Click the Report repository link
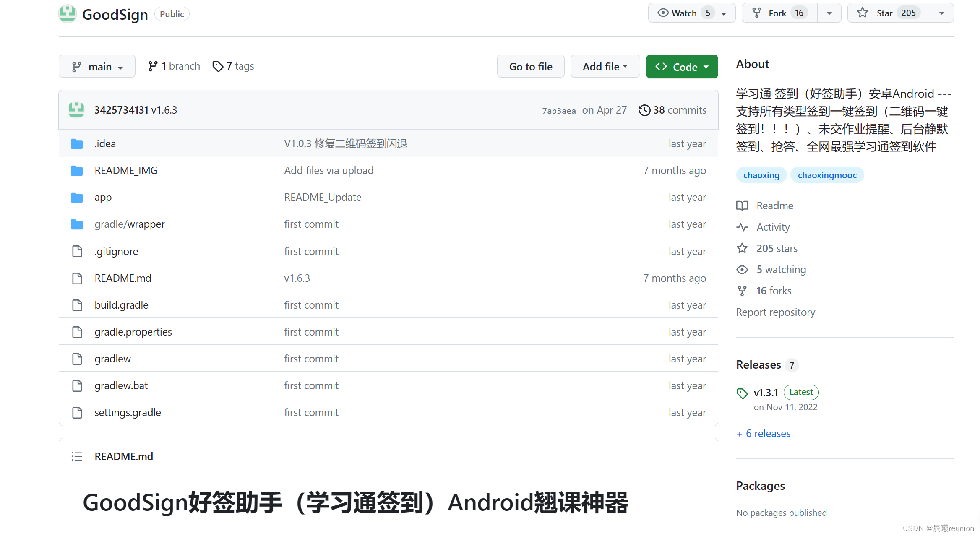Image resolution: width=980 pixels, height=536 pixels. [776, 312]
